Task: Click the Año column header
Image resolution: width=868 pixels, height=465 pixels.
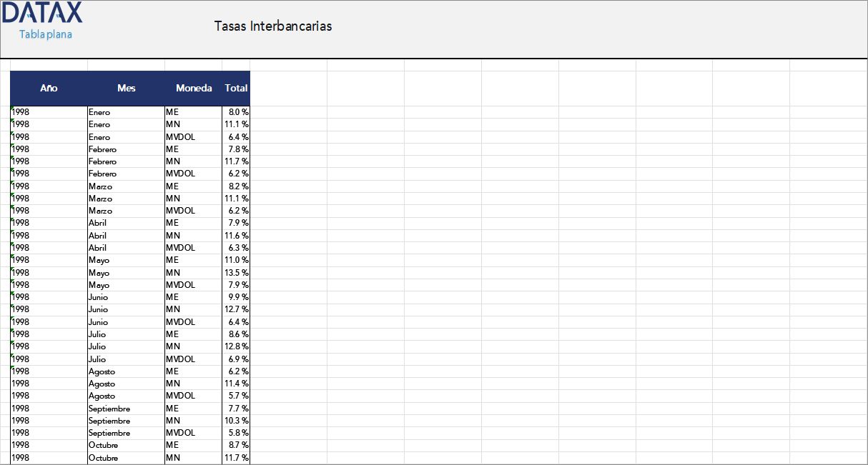Action: click(49, 89)
